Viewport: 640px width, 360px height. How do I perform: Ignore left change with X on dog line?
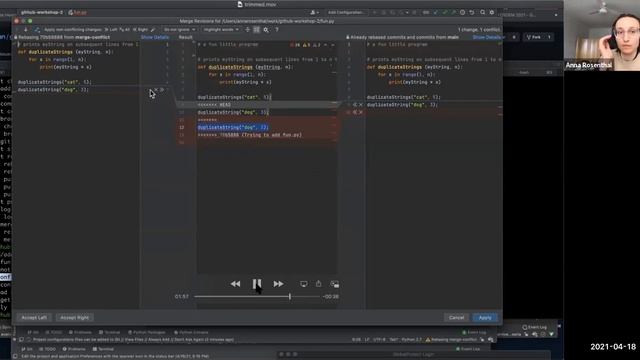click(156, 90)
